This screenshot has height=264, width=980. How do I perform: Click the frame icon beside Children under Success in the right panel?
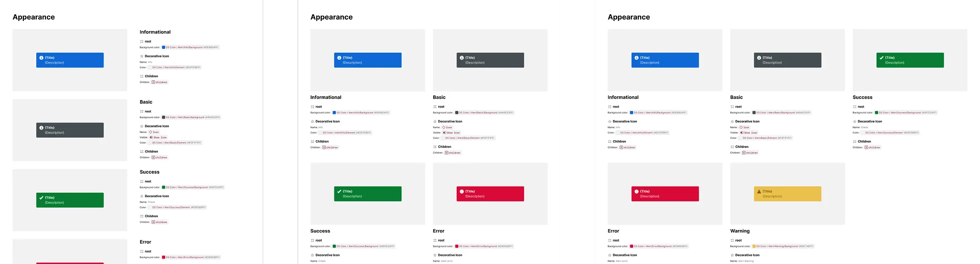tap(855, 142)
